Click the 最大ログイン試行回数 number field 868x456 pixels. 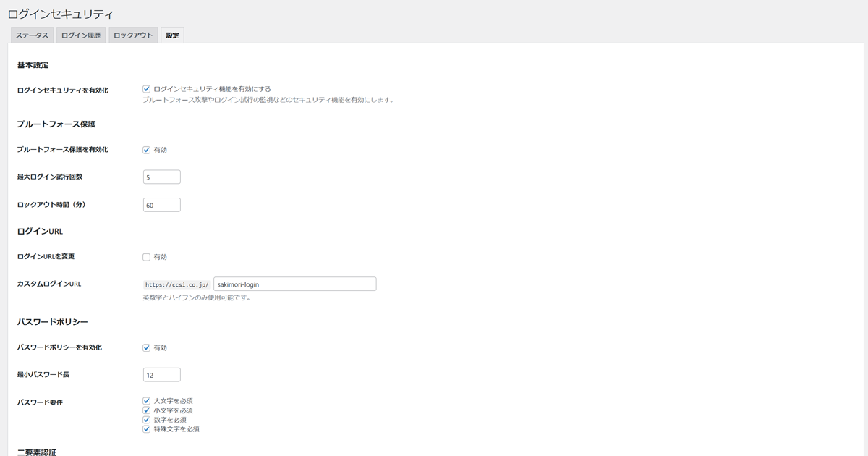[x=162, y=177]
